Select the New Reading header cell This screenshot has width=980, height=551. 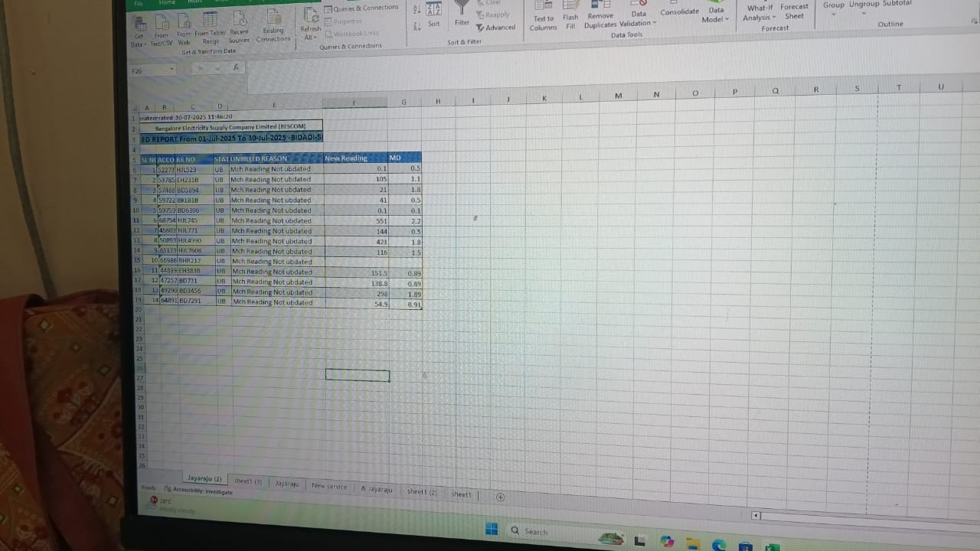(356, 158)
